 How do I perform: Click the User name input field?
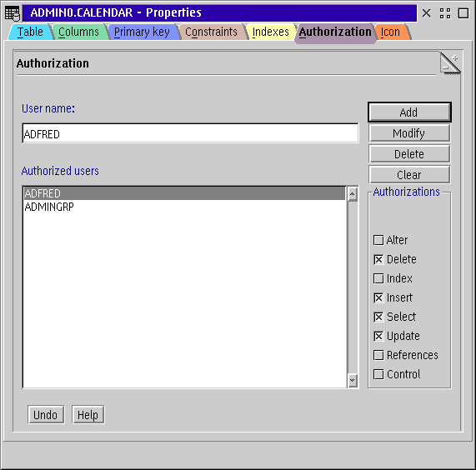[x=190, y=133]
